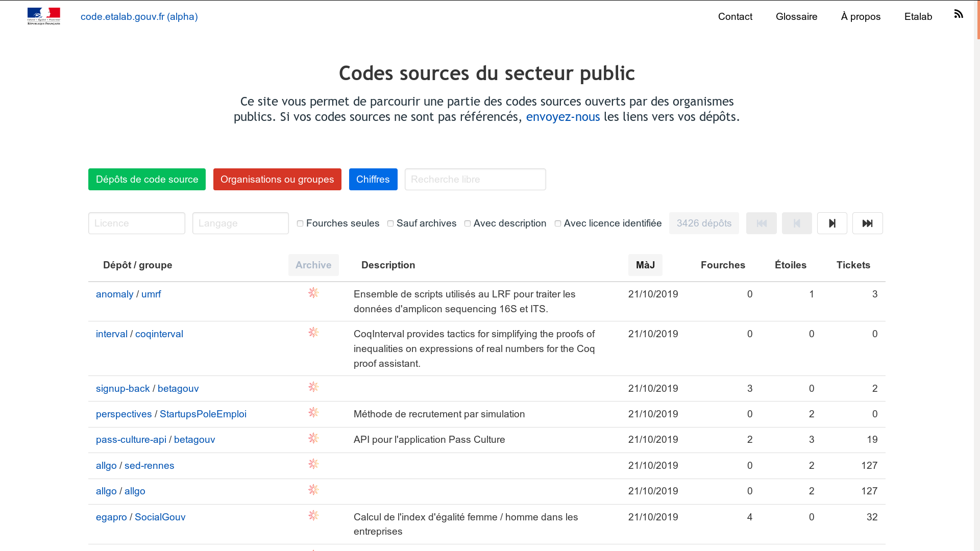Check the Sauf archives option
The width and height of the screenshot is (980, 551).
390,223
